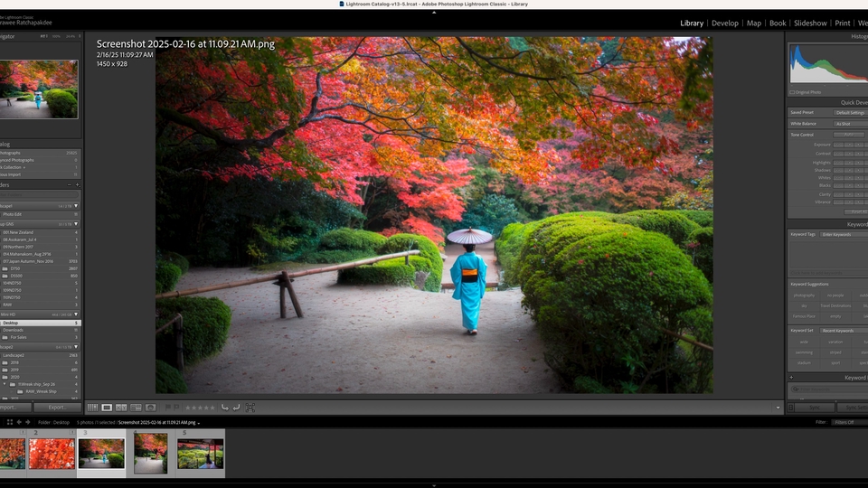868x488 pixels.
Task: Collapse the 11.Wreak ship_Sep 26 folder
Action: click(5, 384)
